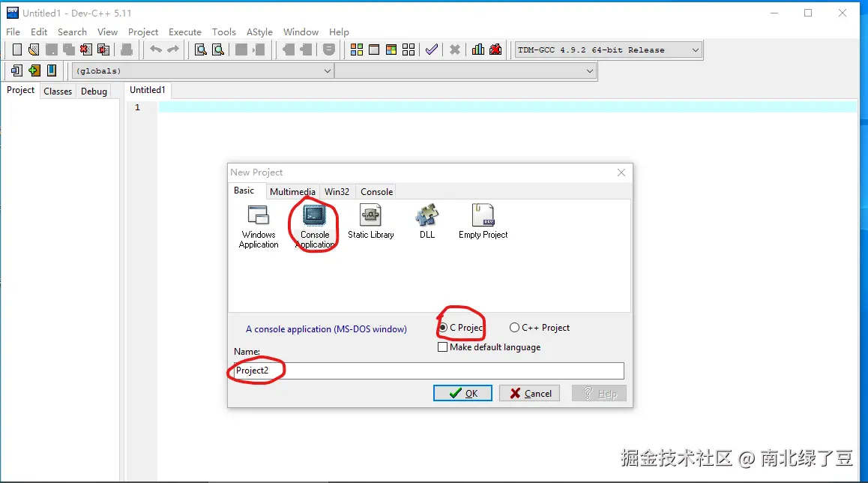Click the 'A console application (MS-DOS window)' description

click(x=326, y=329)
